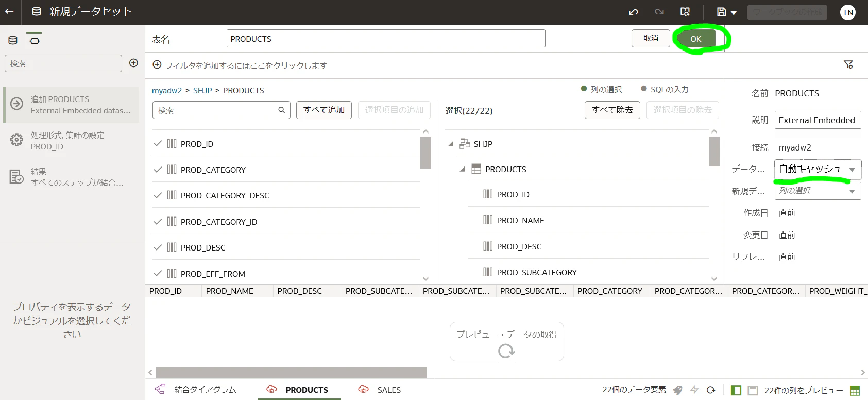Toggle the left panel layout icon
Viewport: 868px width, 400px height.
point(736,390)
